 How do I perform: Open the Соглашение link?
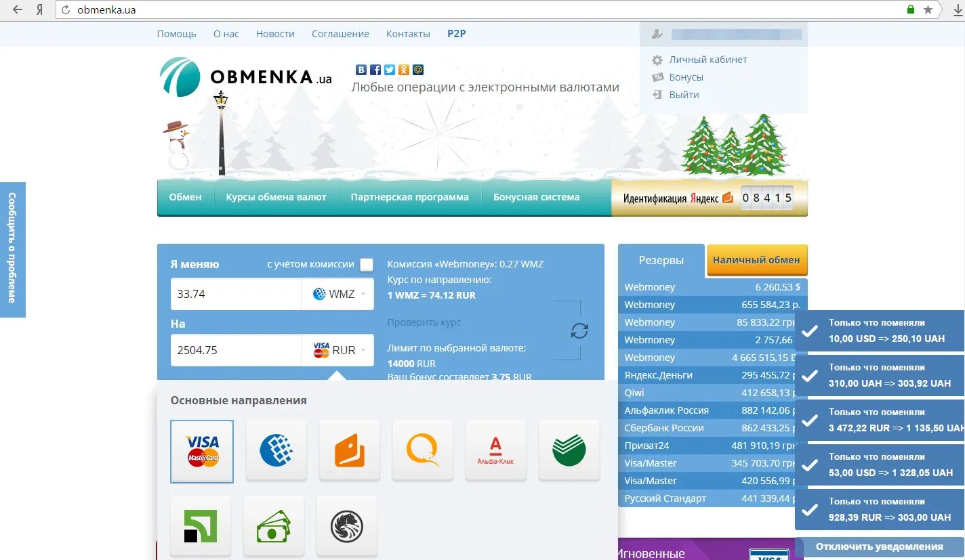point(340,34)
